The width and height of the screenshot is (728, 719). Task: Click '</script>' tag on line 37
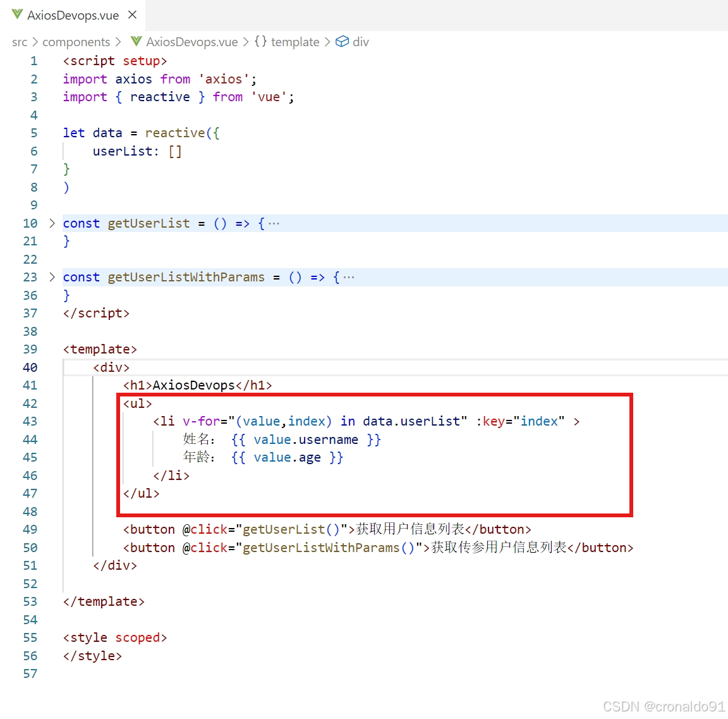tap(96, 313)
